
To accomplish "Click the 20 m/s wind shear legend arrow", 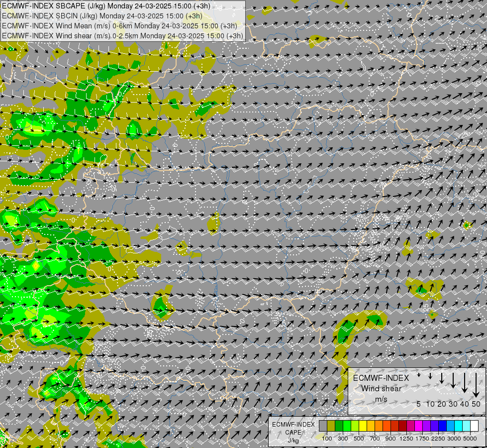I will click(x=442, y=378).
